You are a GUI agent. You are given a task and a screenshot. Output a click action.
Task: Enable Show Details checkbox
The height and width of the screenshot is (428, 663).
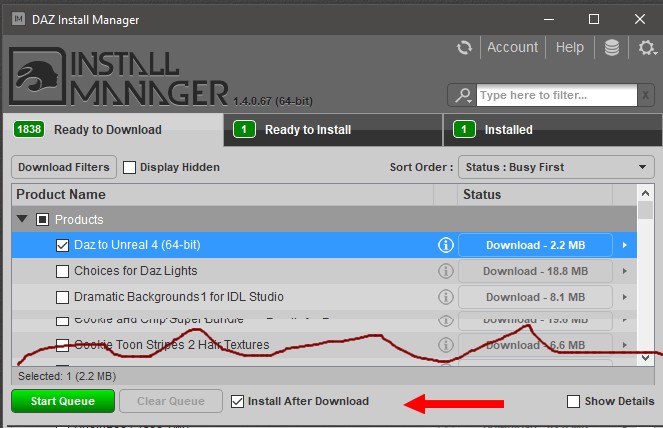(573, 401)
